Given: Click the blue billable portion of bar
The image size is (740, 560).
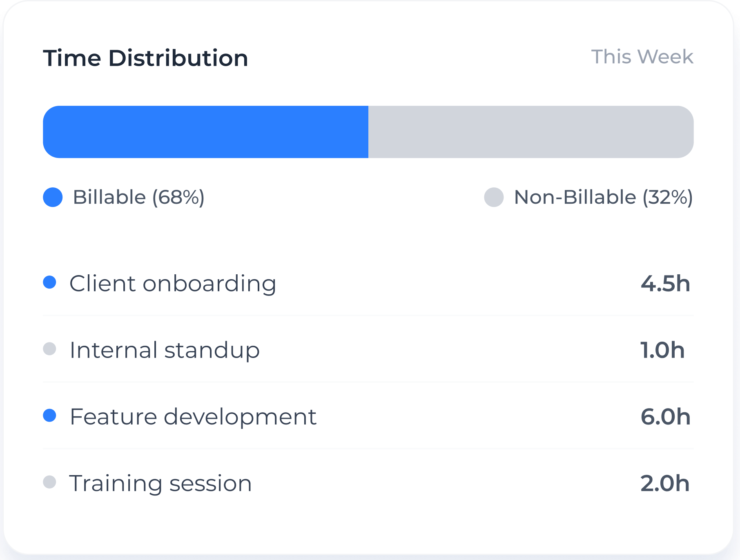Looking at the screenshot, I should [x=205, y=132].
